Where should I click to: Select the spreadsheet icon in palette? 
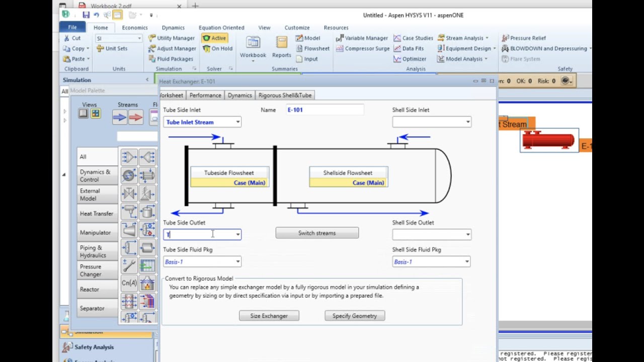pyautogui.click(x=147, y=265)
